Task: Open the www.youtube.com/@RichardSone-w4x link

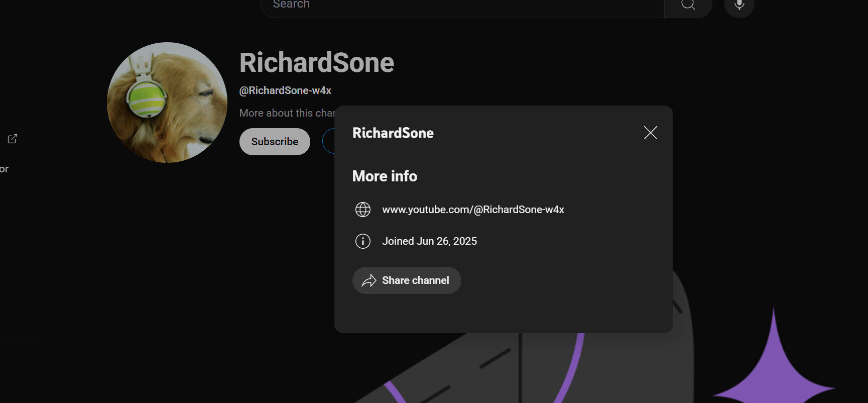Action: (x=473, y=210)
